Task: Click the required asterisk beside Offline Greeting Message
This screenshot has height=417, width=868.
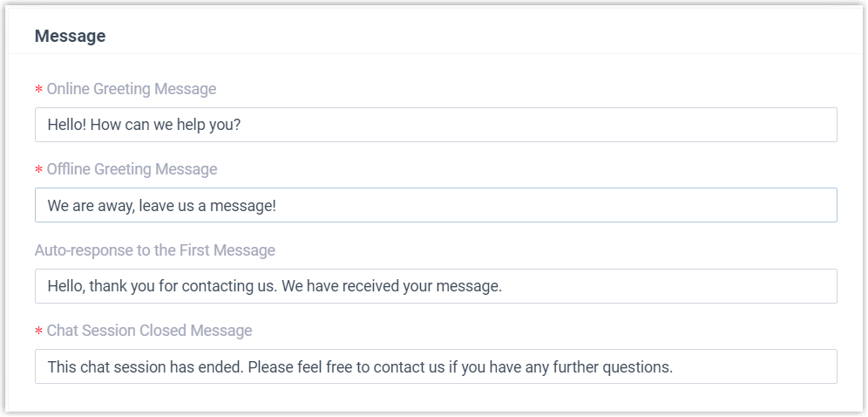Action: point(38,170)
